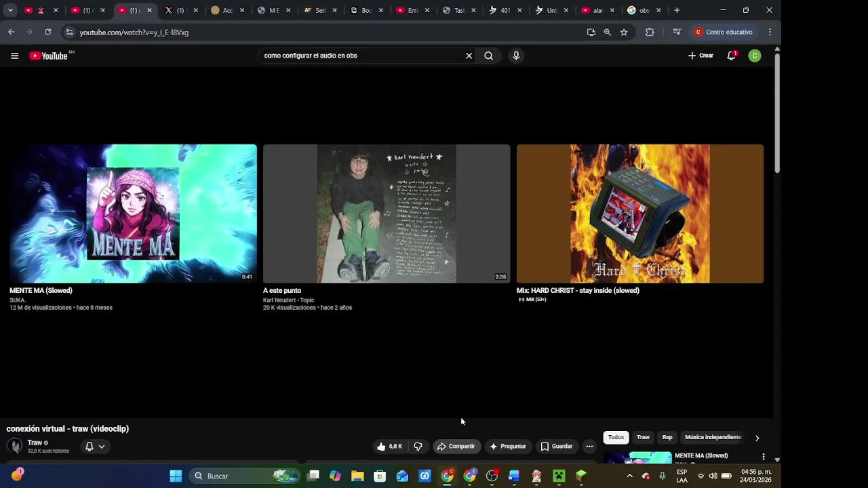Viewport: 868px width, 488px height.
Task: Open the Windows Start menu
Action: coord(176,476)
